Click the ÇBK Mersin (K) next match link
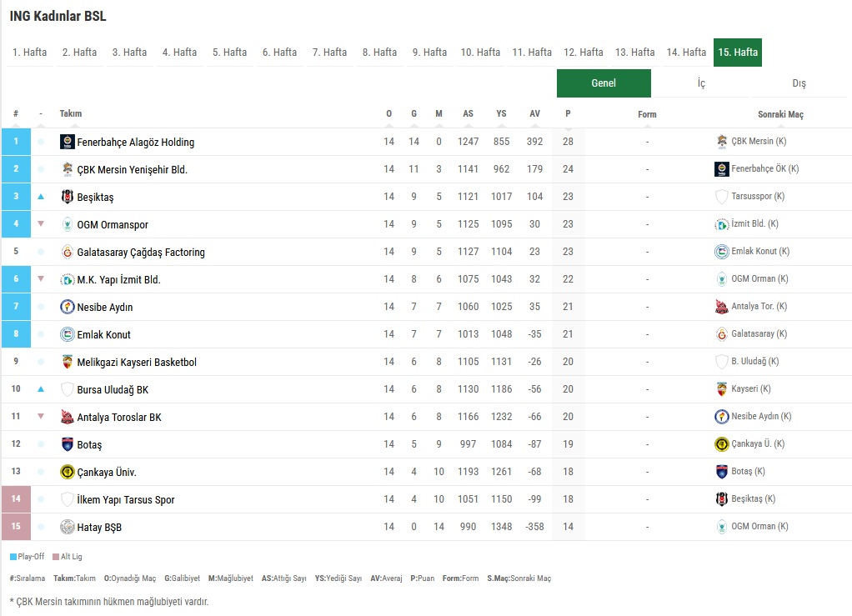Screen dimensions: 852x616 click(758, 142)
